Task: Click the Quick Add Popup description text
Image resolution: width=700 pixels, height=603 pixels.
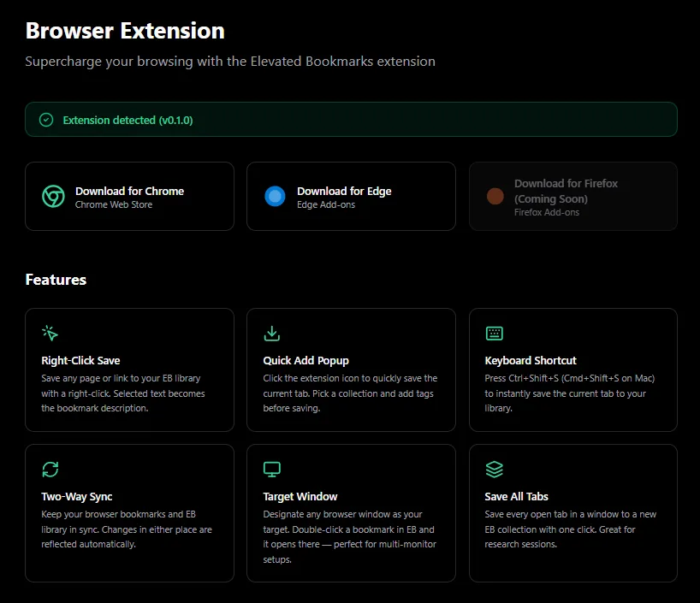Action: coord(350,393)
